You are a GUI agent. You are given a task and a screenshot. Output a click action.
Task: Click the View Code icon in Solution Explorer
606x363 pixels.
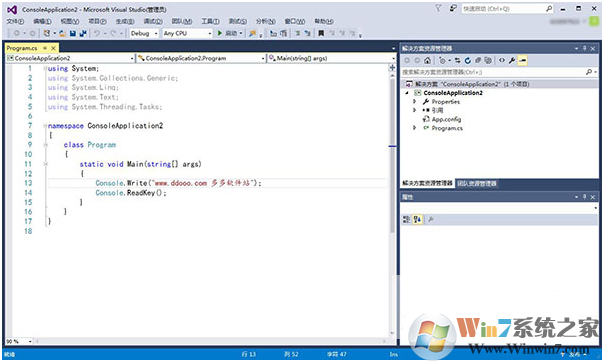[x=502, y=61]
